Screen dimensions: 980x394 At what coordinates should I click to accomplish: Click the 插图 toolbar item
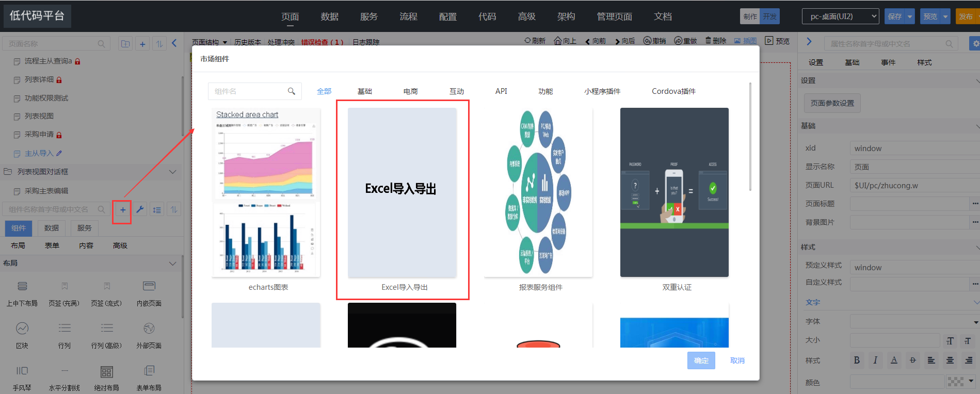(745, 41)
